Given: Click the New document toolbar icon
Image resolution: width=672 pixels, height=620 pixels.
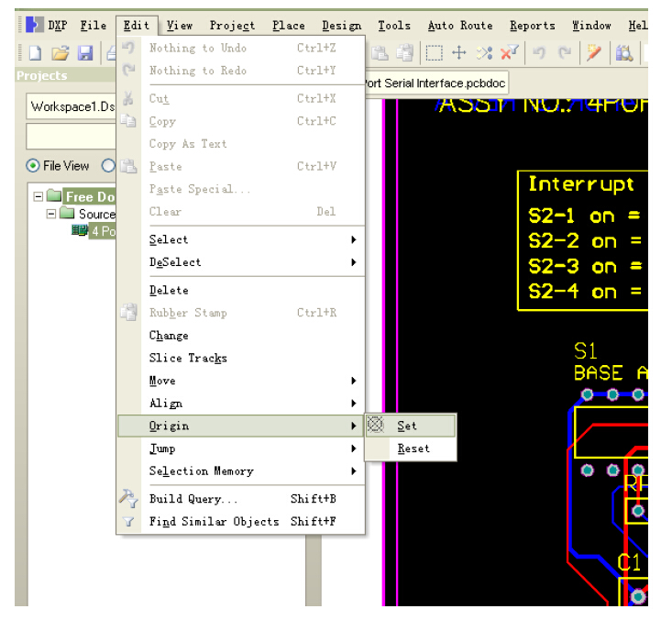Looking at the screenshot, I should click(x=34, y=53).
